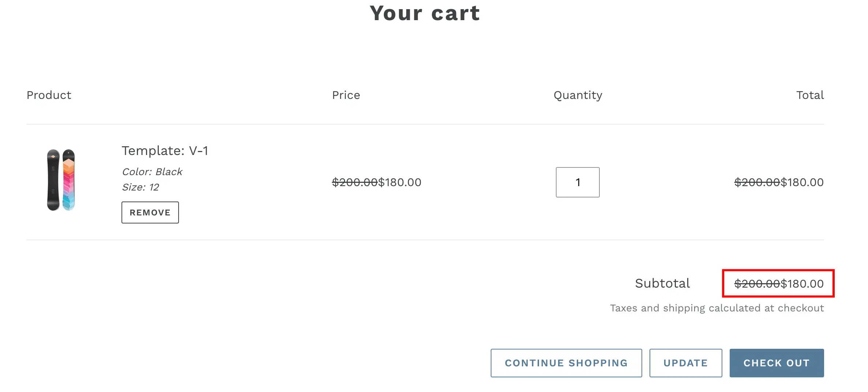Click the Product column header

click(49, 95)
